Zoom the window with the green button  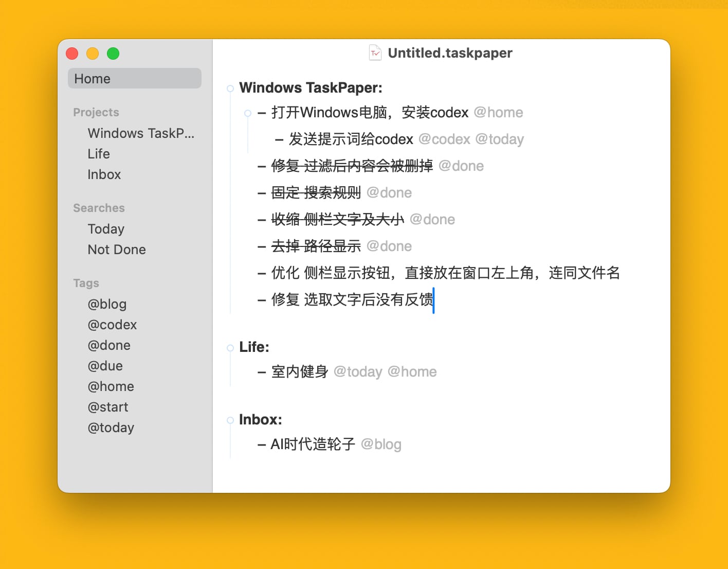pyautogui.click(x=113, y=54)
